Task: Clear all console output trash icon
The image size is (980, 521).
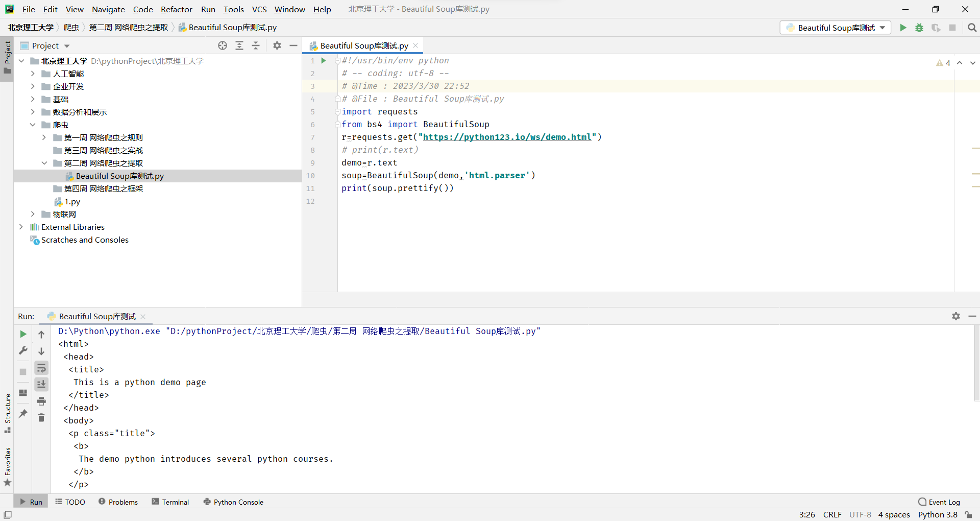Action: [41, 418]
